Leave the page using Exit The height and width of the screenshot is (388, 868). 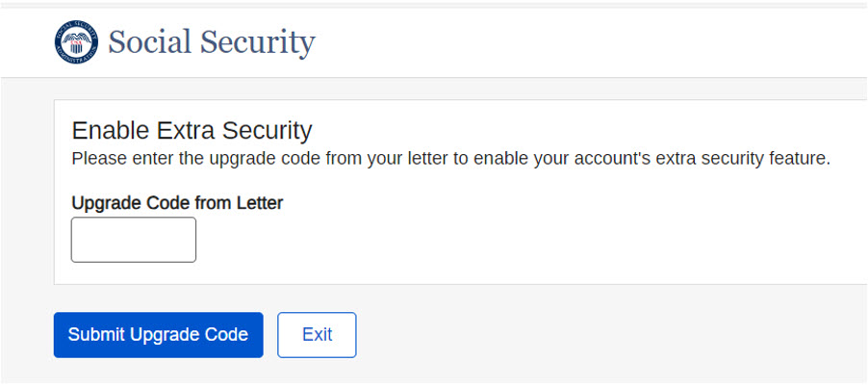click(x=317, y=335)
